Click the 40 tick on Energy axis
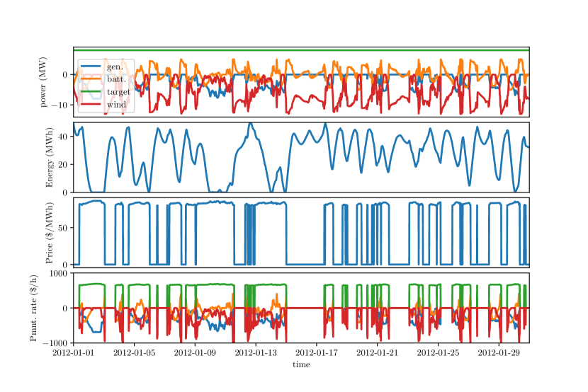This screenshot has width=588, height=392. [63, 137]
